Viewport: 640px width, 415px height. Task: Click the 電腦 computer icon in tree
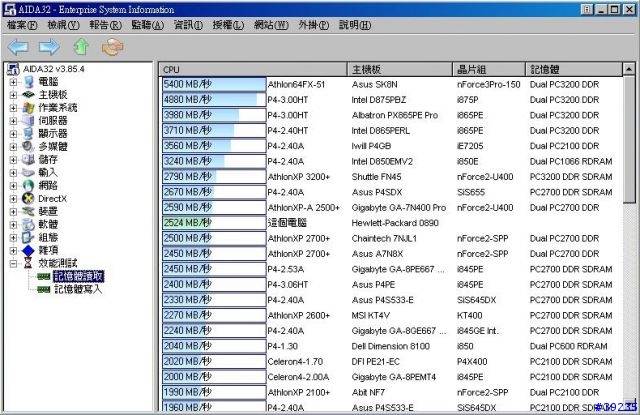point(29,82)
